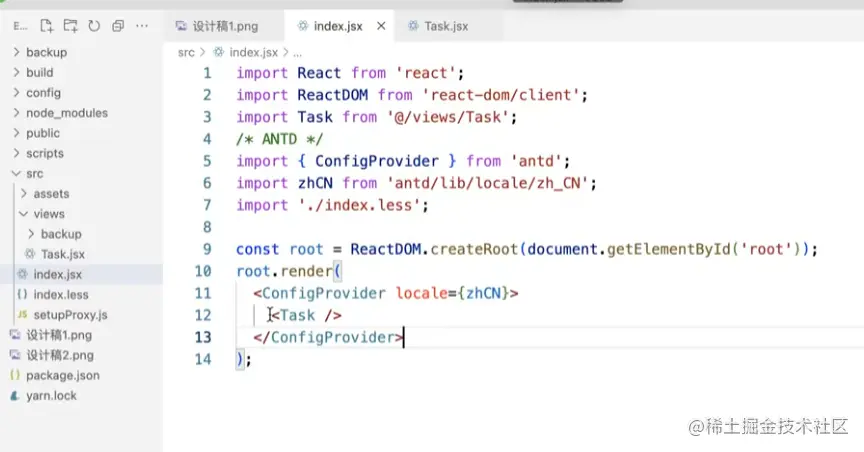Refresh the explorer file tree
The height and width of the screenshot is (452, 864).
[94, 26]
